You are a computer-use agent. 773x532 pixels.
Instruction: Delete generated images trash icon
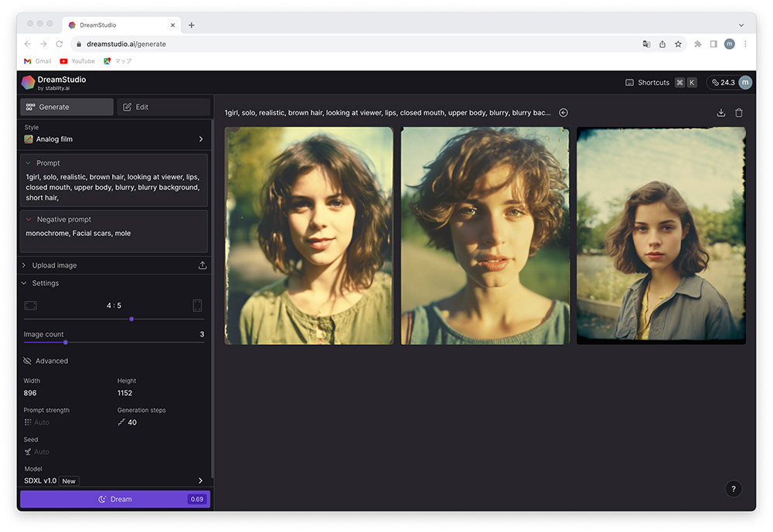[739, 113]
